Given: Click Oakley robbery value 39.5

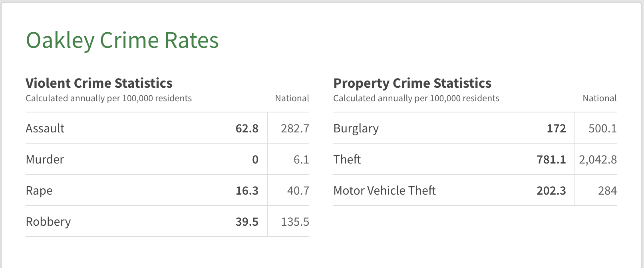Looking at the screenshot, I should (247, 222).
